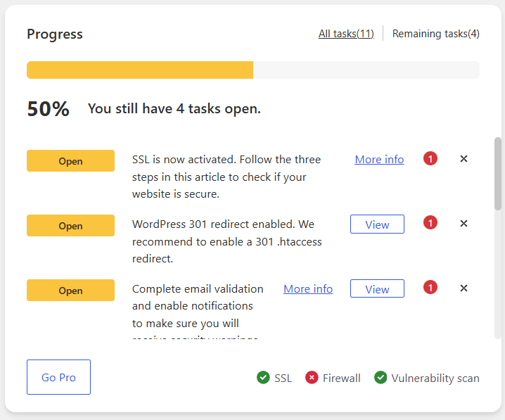Click red badge on email validation task

(430, 287)
